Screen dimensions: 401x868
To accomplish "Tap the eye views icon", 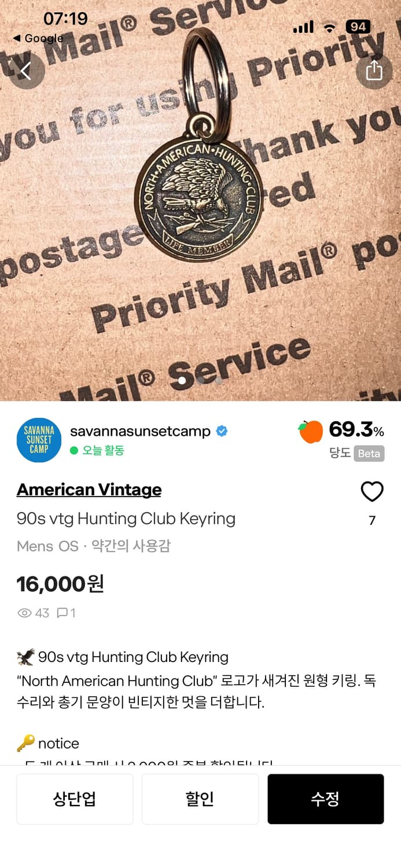I will [x=24, y=613].
